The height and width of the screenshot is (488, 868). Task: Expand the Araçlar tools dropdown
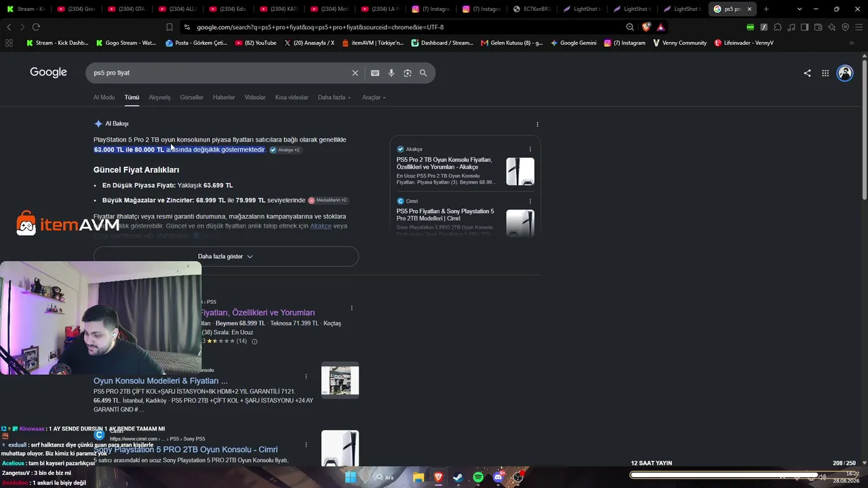(x=374, y=98)
